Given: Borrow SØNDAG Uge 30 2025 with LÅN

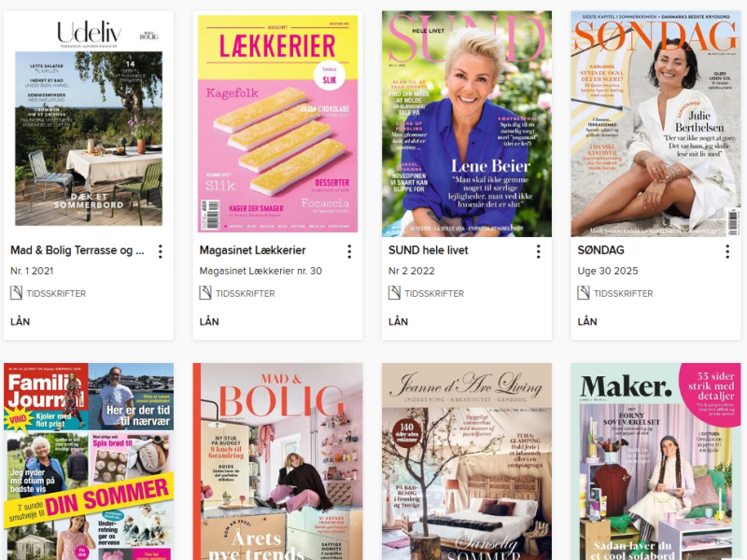Looking at the screenshot, I should (x=587, y=321).
